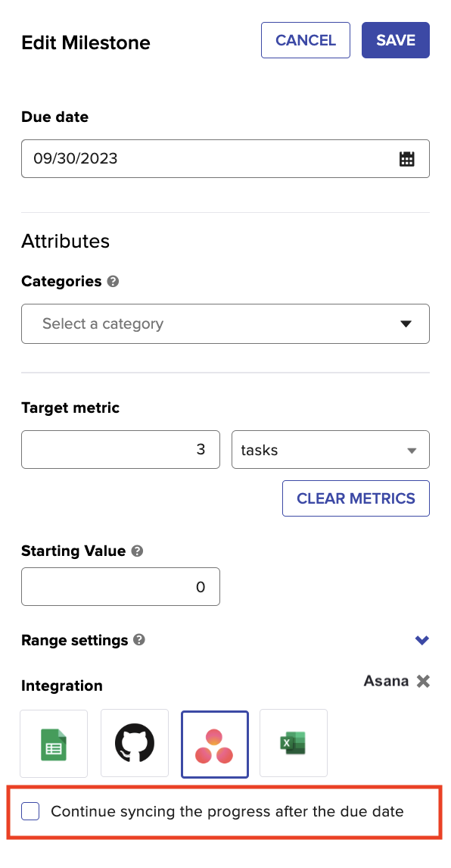
Task: Click the continue syncing checkbox label text
Action: click(x=228, y=811)
